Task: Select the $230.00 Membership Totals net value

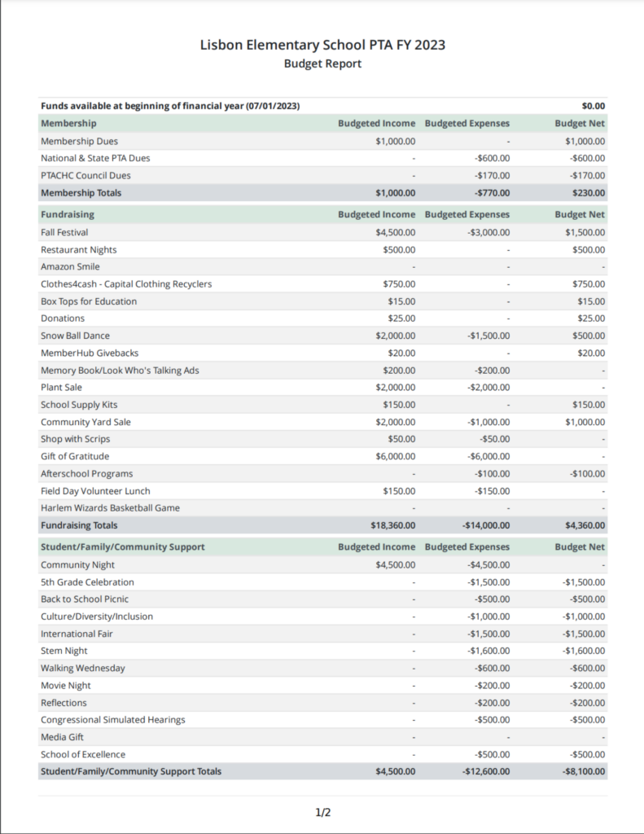Action: 588,193
